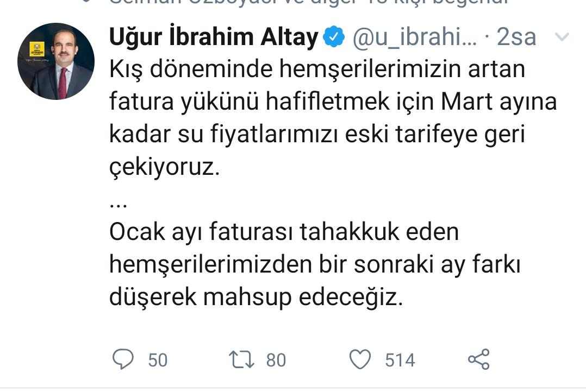Expand the tweet options chevron menu

(x=562, y=37)
